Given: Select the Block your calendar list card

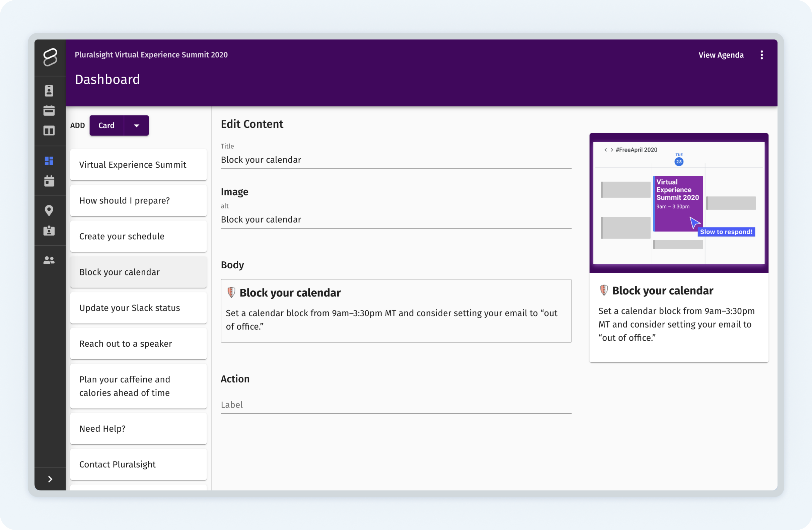Looking at the screenshot, I should click(139, 272).
